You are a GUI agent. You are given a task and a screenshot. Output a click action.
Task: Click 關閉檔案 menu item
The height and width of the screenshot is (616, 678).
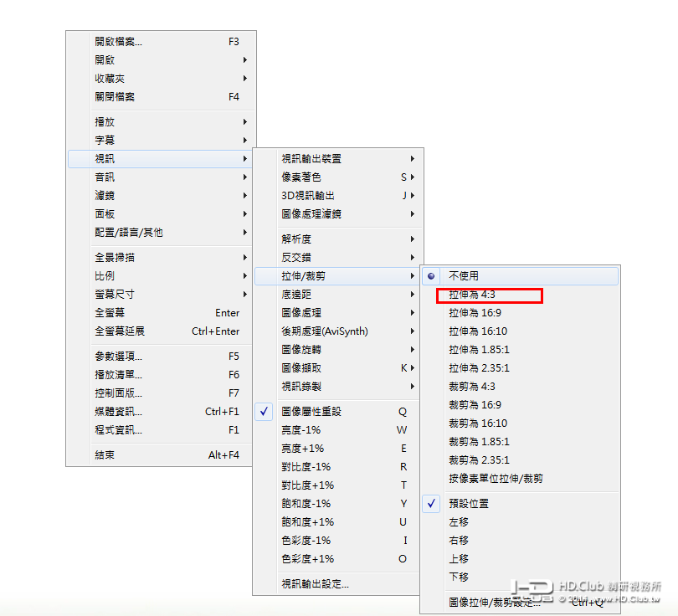pos(160,97)
